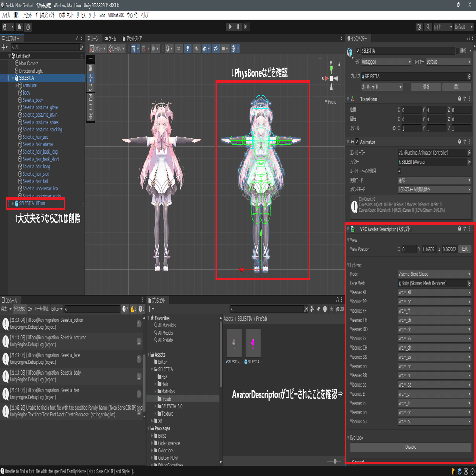Click Hierarchy create plus button
Viewport: 476px width, 476px height.
(x=4, y=47)
